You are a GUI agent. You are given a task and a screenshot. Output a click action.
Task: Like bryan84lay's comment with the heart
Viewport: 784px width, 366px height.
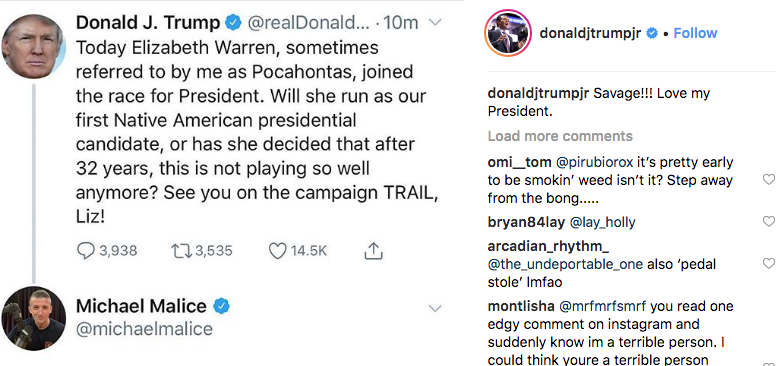769,221
